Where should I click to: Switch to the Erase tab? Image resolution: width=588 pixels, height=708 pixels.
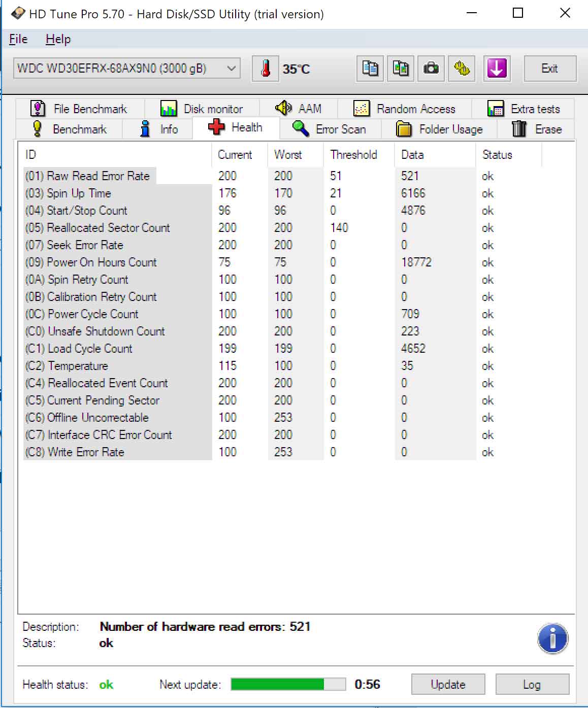click(537, 129)
